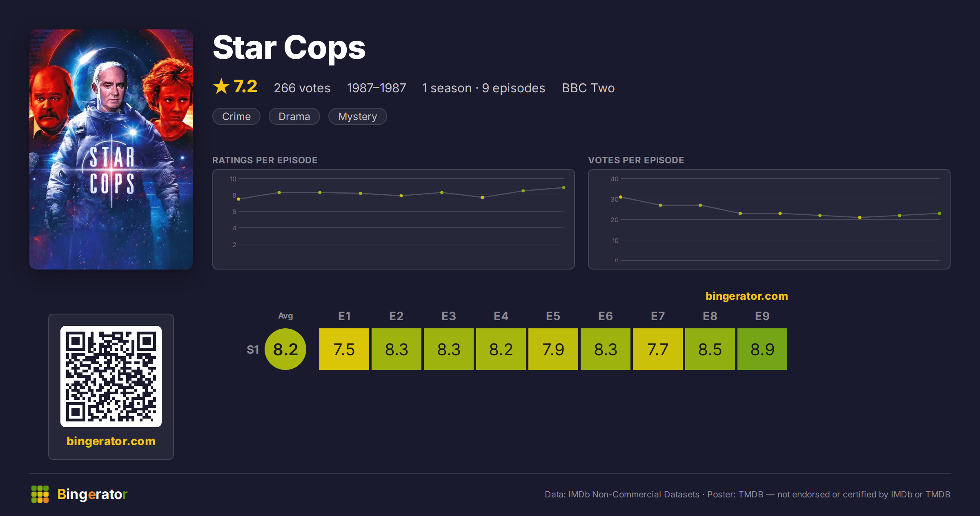Select the Crime genre tag

236,116
